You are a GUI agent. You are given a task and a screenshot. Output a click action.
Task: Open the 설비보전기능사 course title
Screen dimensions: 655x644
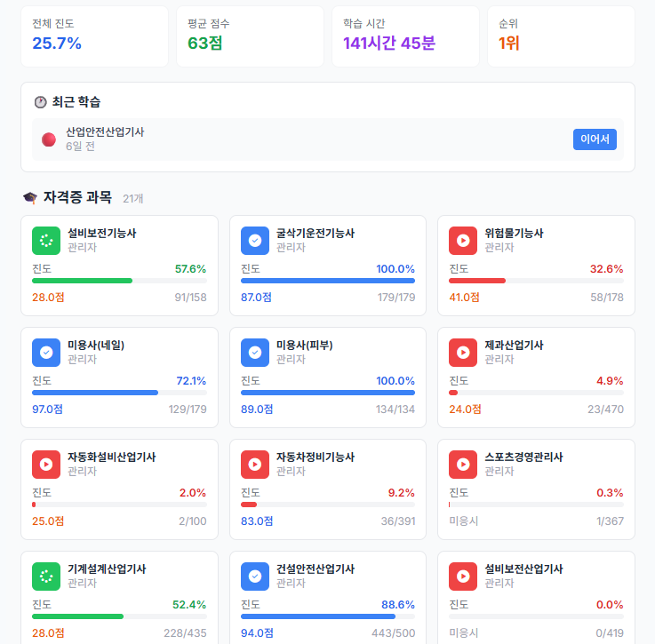pos(102,233)
